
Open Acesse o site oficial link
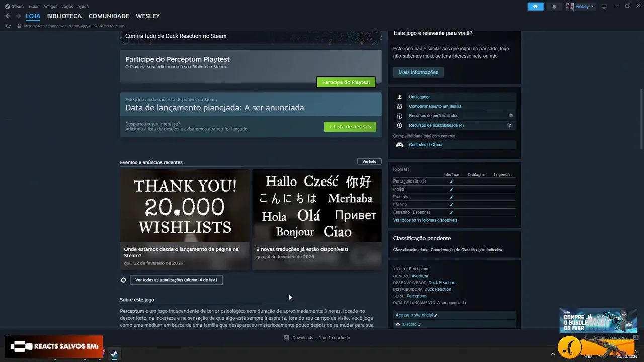[416, 315]
